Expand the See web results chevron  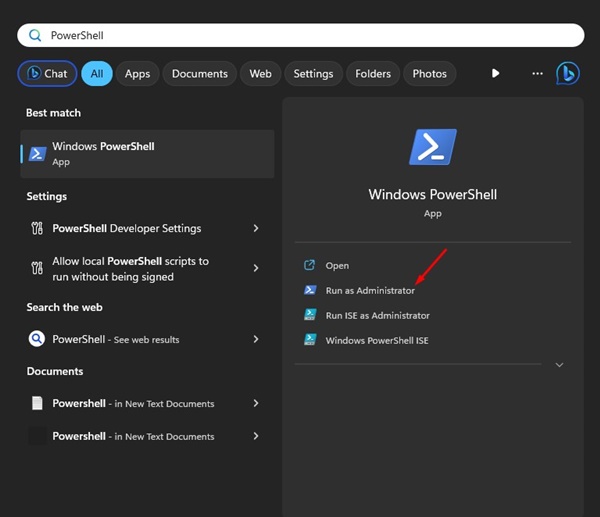pos(256,339)
